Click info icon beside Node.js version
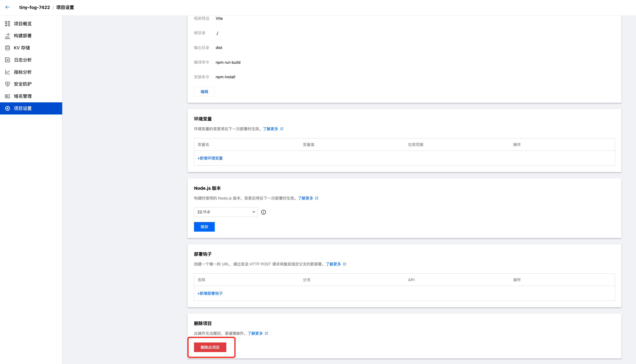This screenshot has width=636, height=364. (263, 212)
